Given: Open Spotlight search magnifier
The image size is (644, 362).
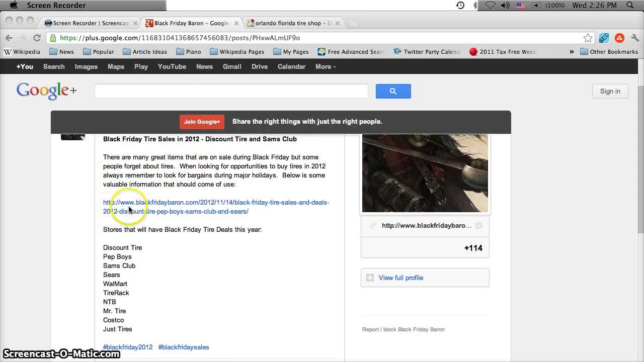Looking at the screenshot, I should click(x=630, y=6).
